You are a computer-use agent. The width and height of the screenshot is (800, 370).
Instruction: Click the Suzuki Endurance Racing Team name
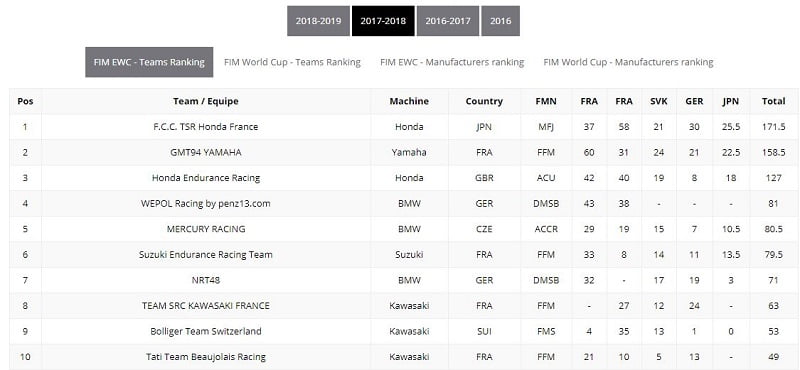coord(206,254)
